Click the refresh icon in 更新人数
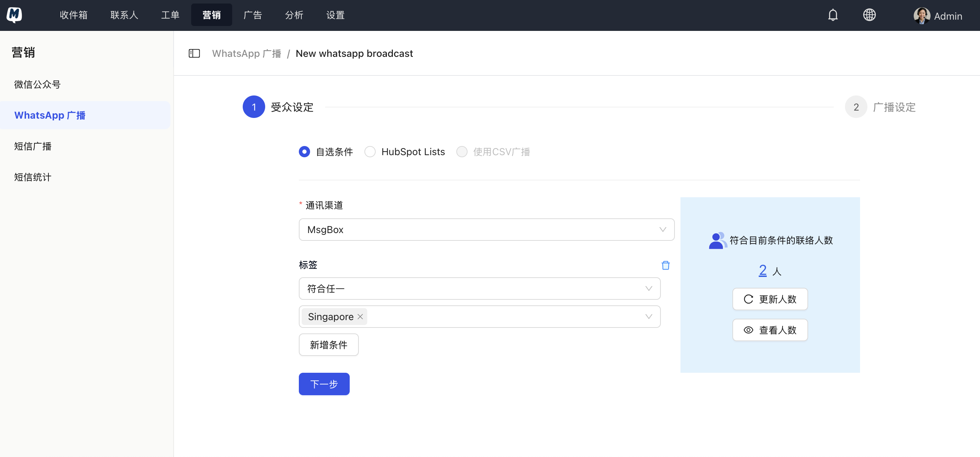980x457 pixels. [x=748, y=299]
